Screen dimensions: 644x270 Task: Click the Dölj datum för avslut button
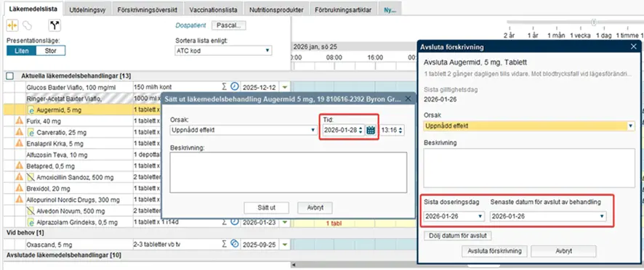tap(457, 236)
